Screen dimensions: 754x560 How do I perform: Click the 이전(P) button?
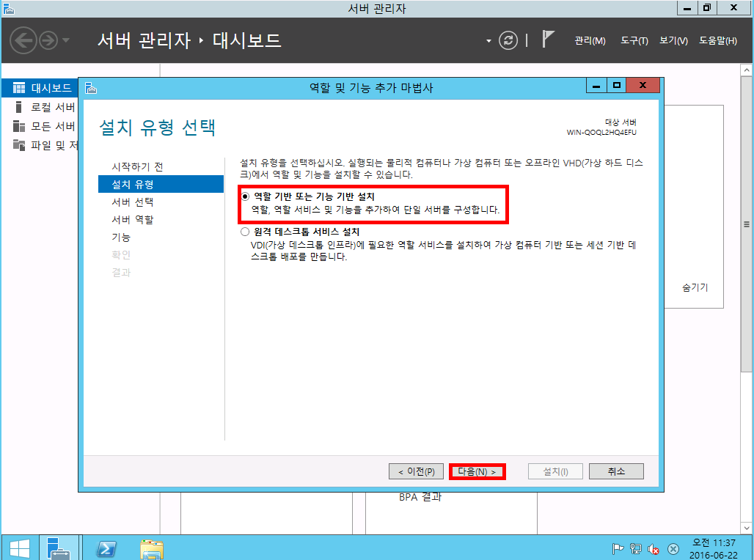tap(416, 471)
